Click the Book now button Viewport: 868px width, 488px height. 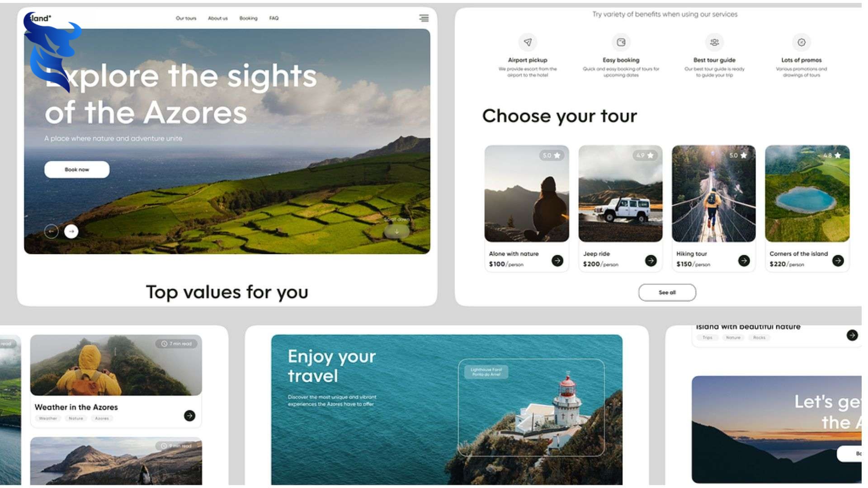(x=76, y=169)
